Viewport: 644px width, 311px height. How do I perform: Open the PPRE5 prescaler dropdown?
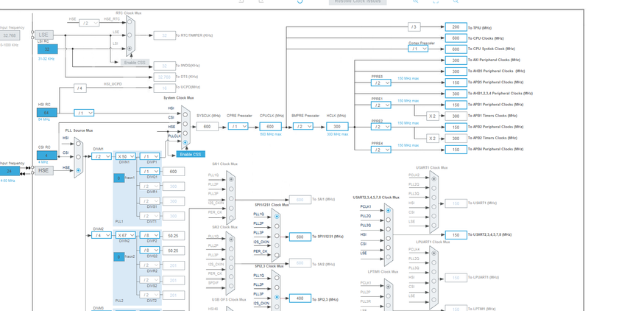click(381, 83)
